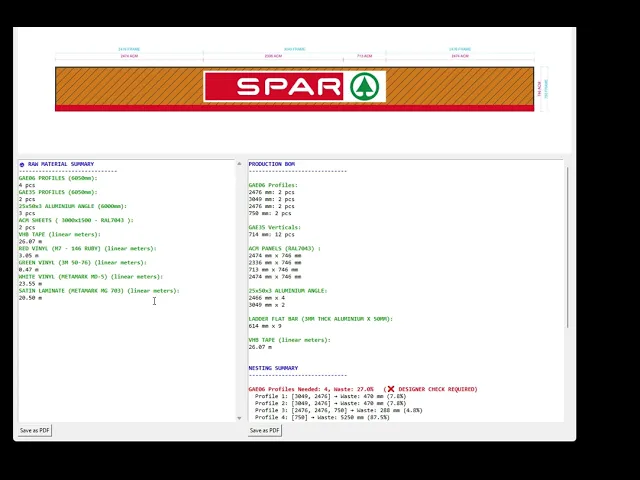Click the '4 pcs' value

(27, 185)
